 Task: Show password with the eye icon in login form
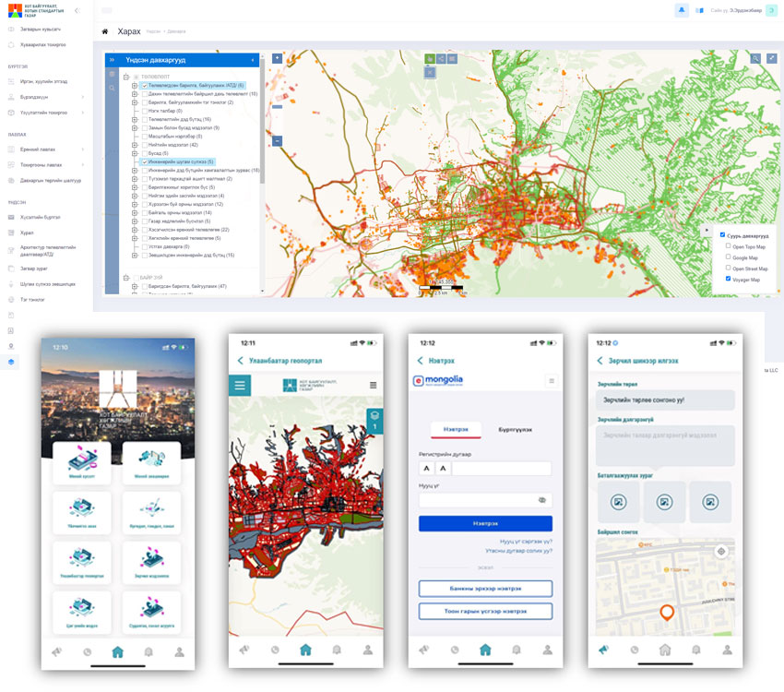(542, 500)
